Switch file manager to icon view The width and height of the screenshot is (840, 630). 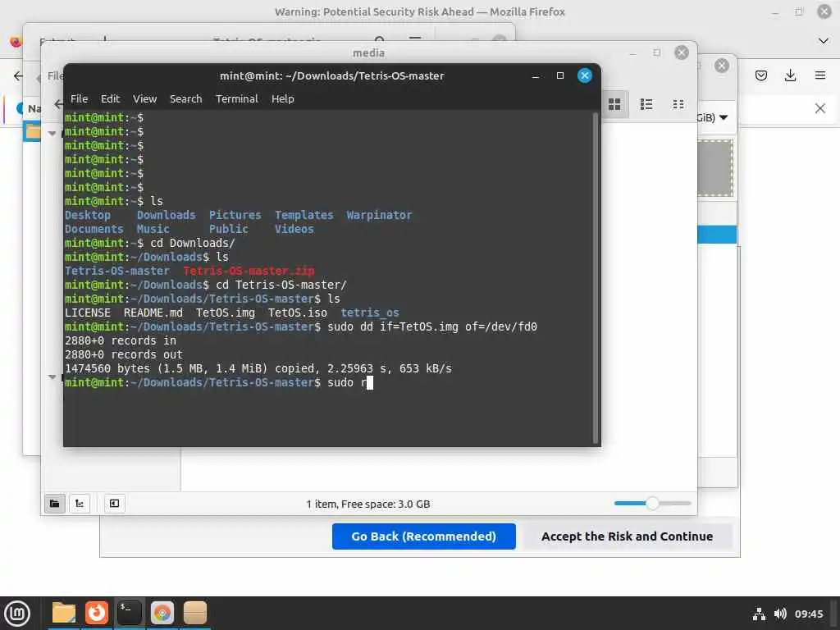[614, 104]
